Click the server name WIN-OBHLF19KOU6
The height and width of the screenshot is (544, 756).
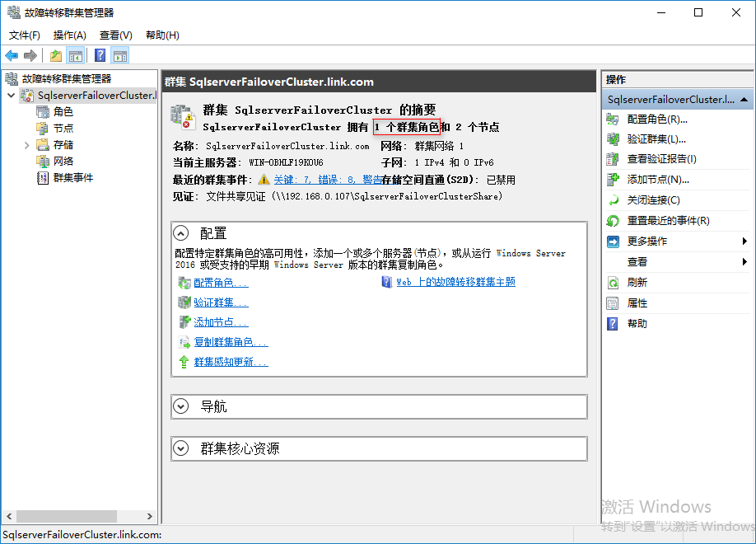pos(286,162)
